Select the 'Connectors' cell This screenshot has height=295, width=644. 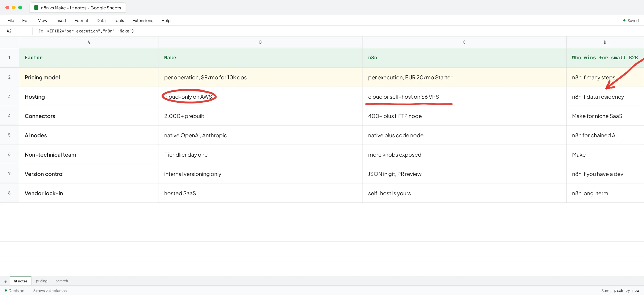click(x=89, y=116)
